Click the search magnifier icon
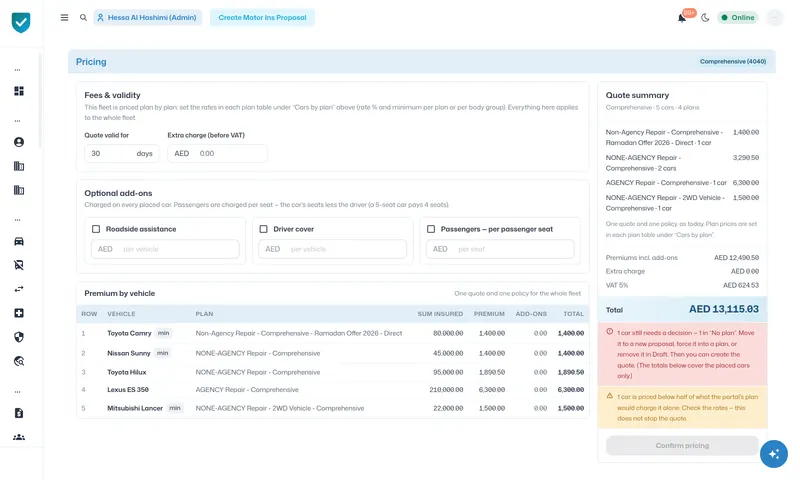This screenshot has width=800, height=480. click(x=83, y=17)
